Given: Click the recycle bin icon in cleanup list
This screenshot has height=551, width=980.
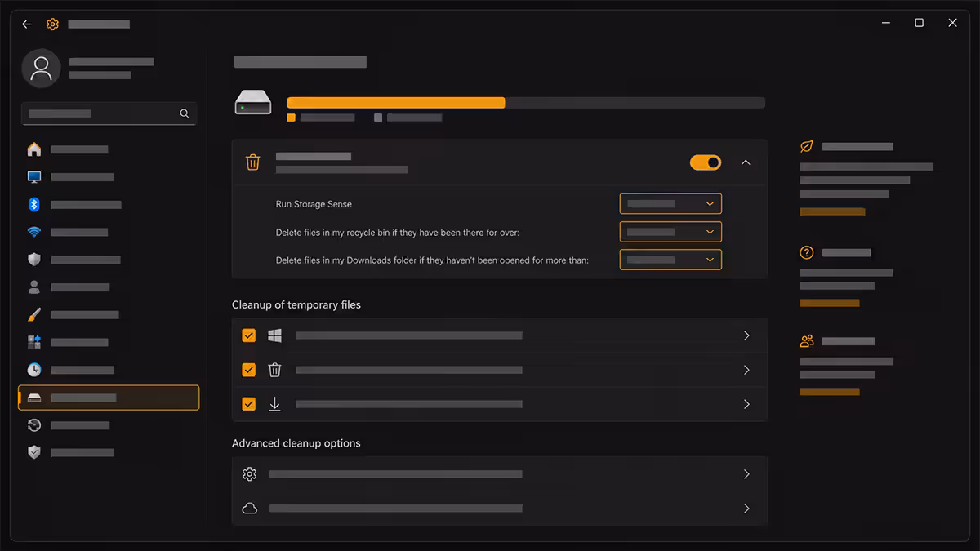Looking at the screenshot, I should pos(275,370).
